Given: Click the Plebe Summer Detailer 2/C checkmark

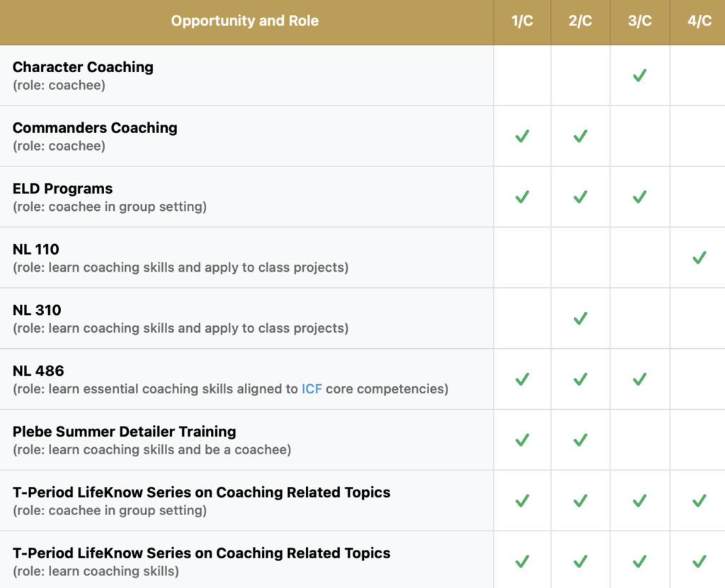Looking at the screenshot, I should [x=580, y=440].
